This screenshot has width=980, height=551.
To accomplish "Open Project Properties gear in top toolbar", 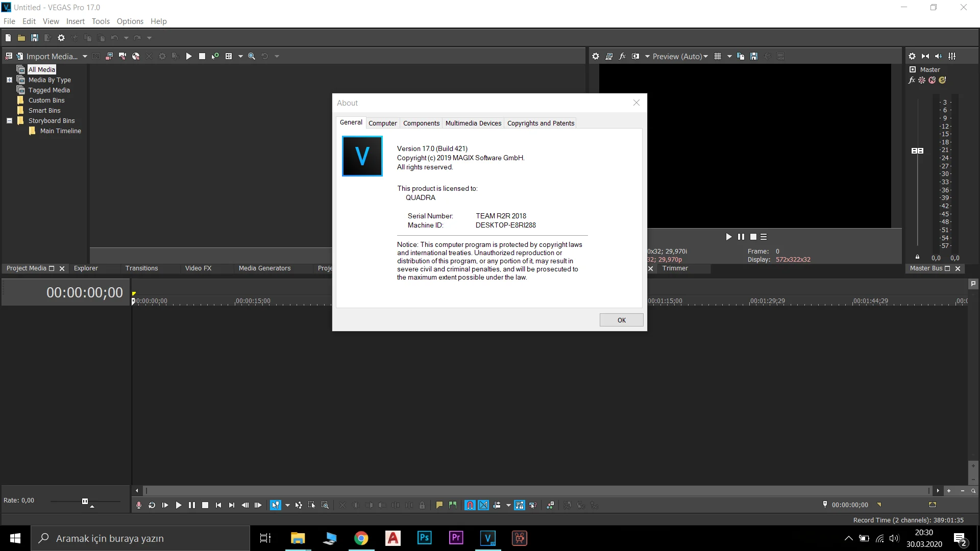I will coord(61,38).
